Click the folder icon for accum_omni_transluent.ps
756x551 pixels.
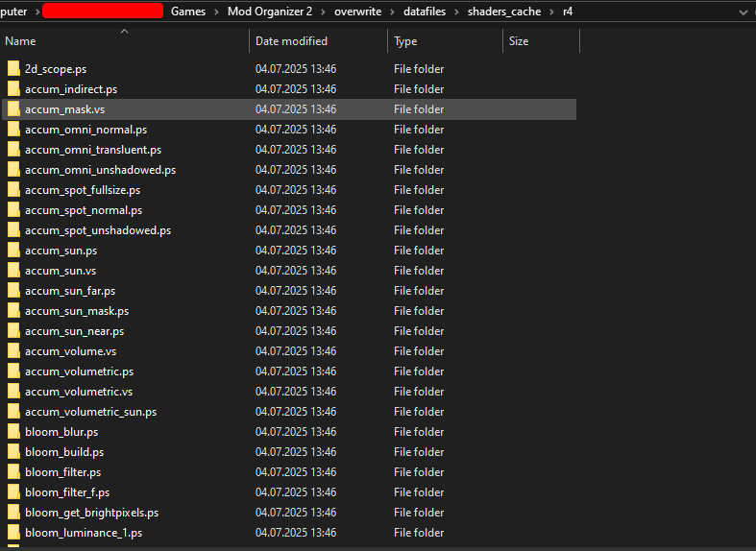[13, 150]
